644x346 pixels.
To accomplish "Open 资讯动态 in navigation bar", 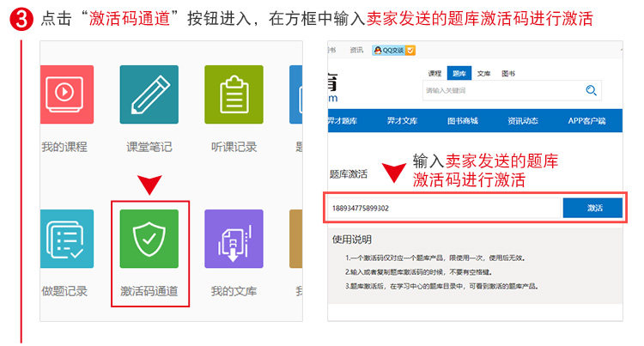I will [x=523, y=121].
